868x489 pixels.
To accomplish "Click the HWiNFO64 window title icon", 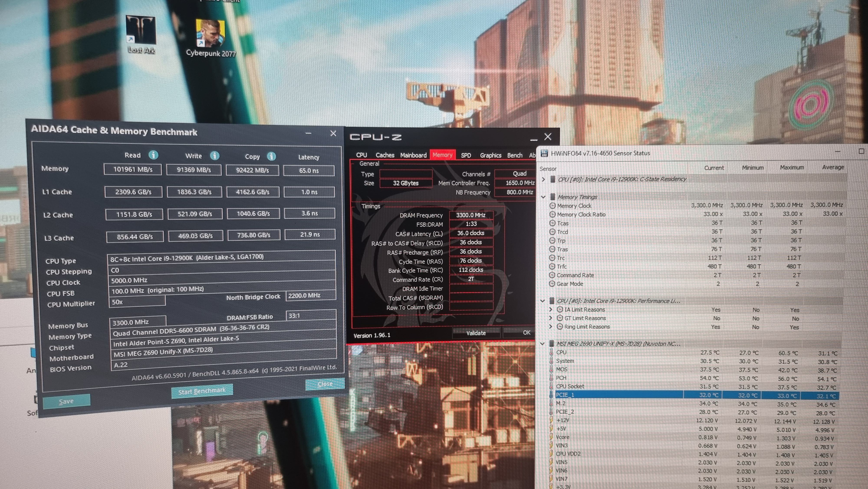I will (x=544, y=153).
